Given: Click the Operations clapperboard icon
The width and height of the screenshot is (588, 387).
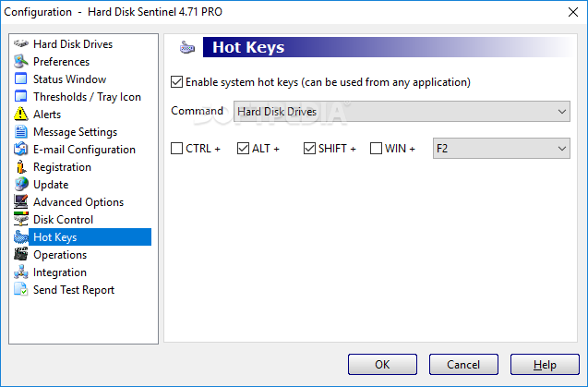Looking at the screenshot, I should (21, 255).
